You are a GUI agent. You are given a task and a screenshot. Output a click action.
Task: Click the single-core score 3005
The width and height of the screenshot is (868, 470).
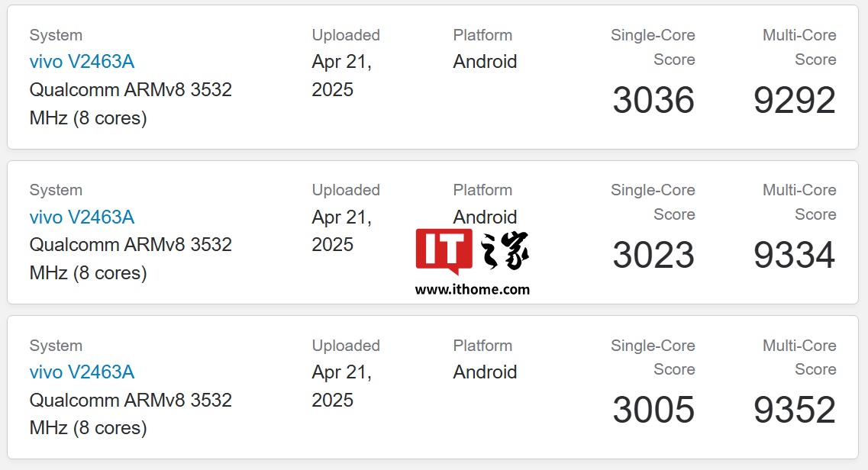point(653,410)
